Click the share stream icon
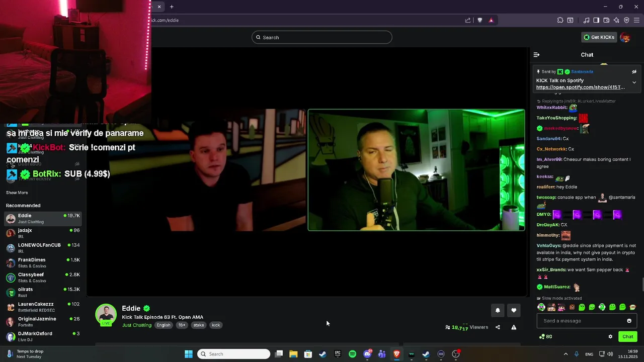Screen dimensions: 644x362 pos(498,327)
